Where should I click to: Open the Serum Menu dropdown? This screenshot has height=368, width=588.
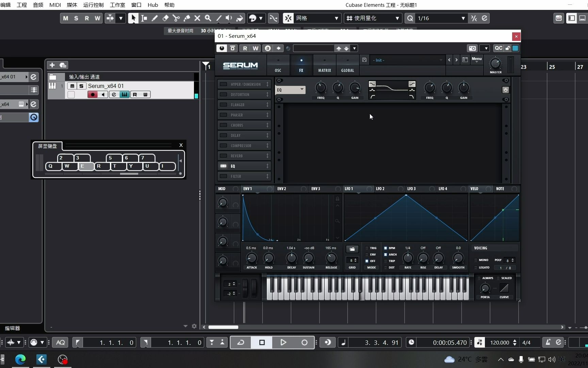(476, 60)
